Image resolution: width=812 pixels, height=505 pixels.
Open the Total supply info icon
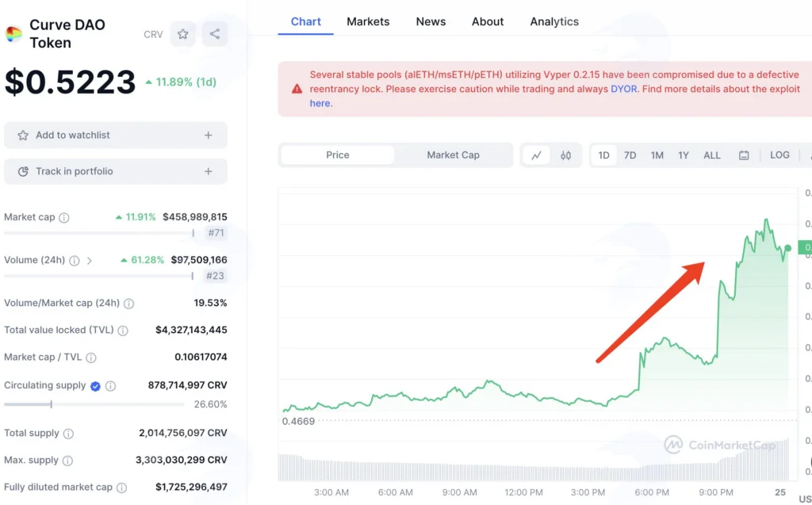(x=68, y=434)
